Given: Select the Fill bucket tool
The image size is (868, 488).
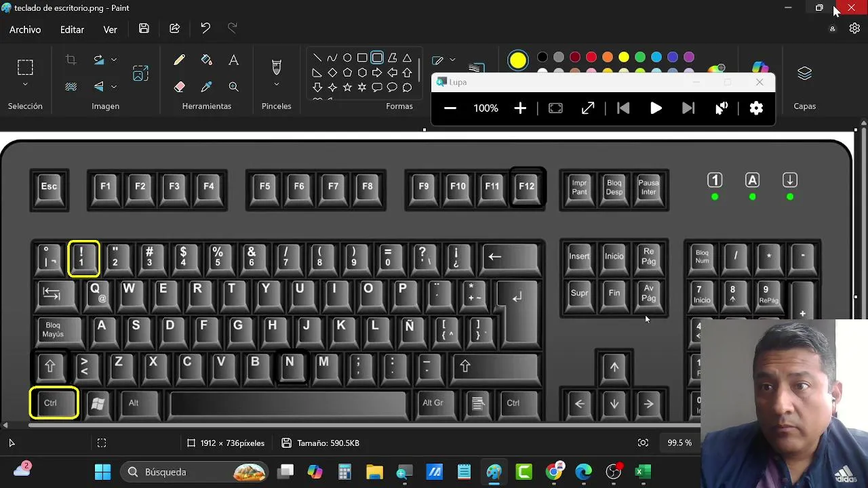Looking at the screenshot, I should click(x=207, y=60).
